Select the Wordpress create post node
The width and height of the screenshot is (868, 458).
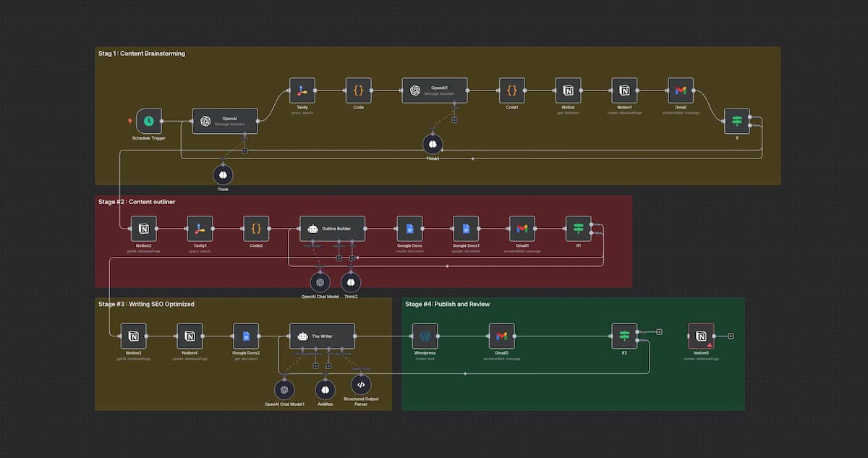425,336
